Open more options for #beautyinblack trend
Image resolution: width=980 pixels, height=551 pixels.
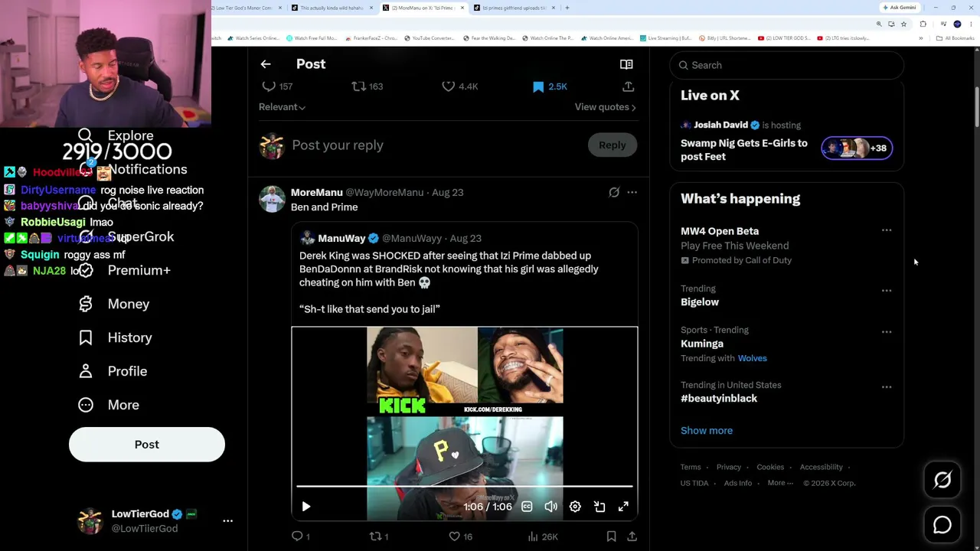tap(887, 387)
